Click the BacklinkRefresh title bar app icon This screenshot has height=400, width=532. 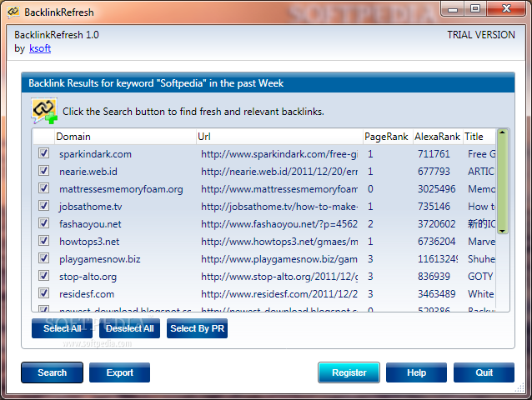[13, 12]
